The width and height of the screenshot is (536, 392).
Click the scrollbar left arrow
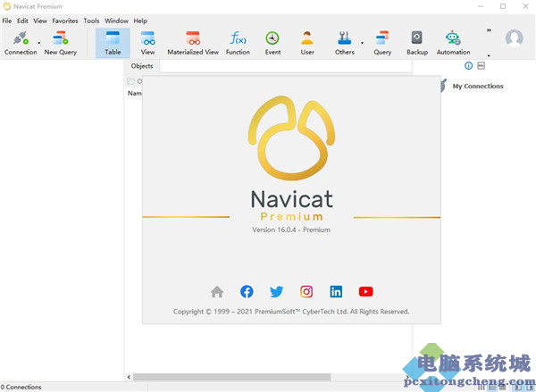129,377
